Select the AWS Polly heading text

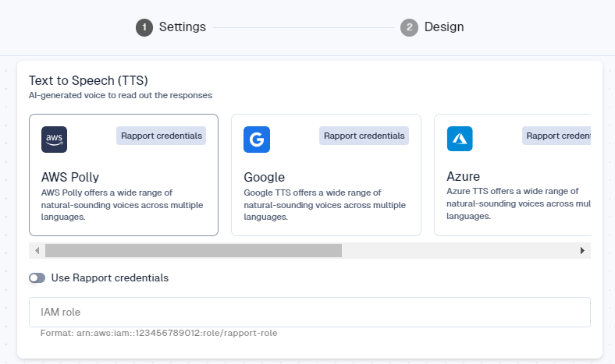coord(70,177)
